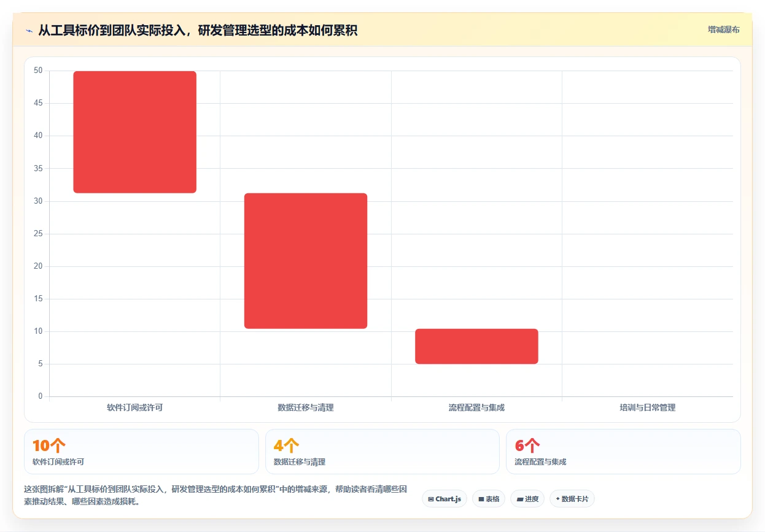Click the y-axis value 25

pyautogui.click(x=38, y=234)
